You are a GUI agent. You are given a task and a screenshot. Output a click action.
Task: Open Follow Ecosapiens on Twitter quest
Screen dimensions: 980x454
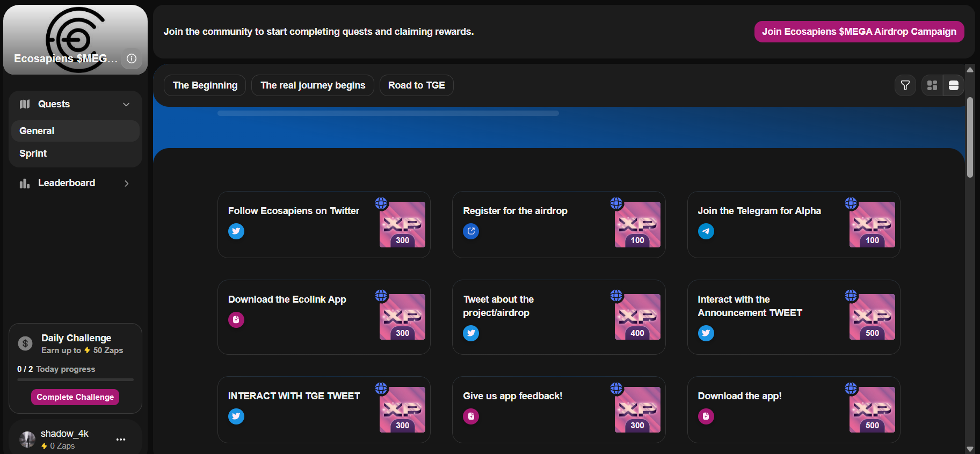tap(324, 224)
